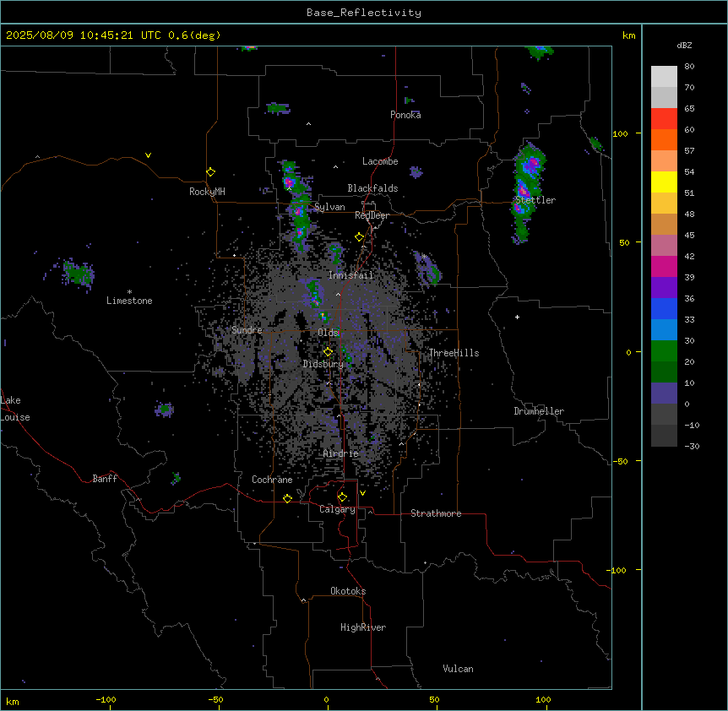Click the Blackfalds city label
This screenshot has width=728, height=711.
[372, 188]
